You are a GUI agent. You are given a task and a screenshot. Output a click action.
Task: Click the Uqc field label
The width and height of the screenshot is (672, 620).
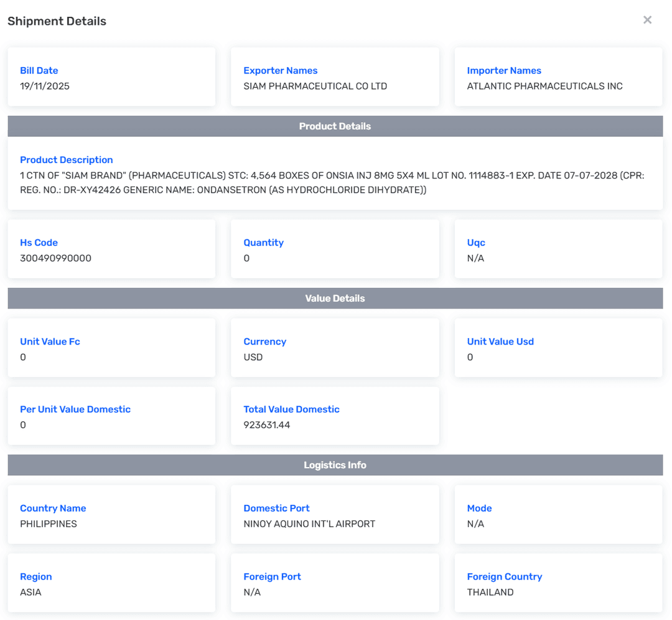click(476, 243)
